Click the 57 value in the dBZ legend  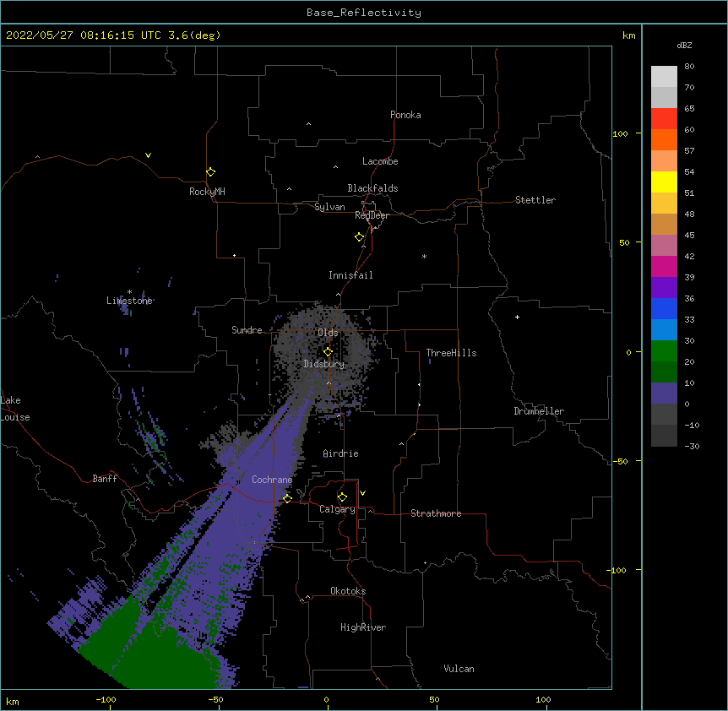689,151
